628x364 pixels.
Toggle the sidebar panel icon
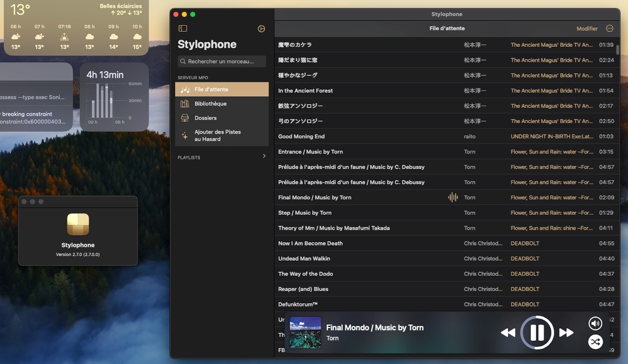click(183, 28)
